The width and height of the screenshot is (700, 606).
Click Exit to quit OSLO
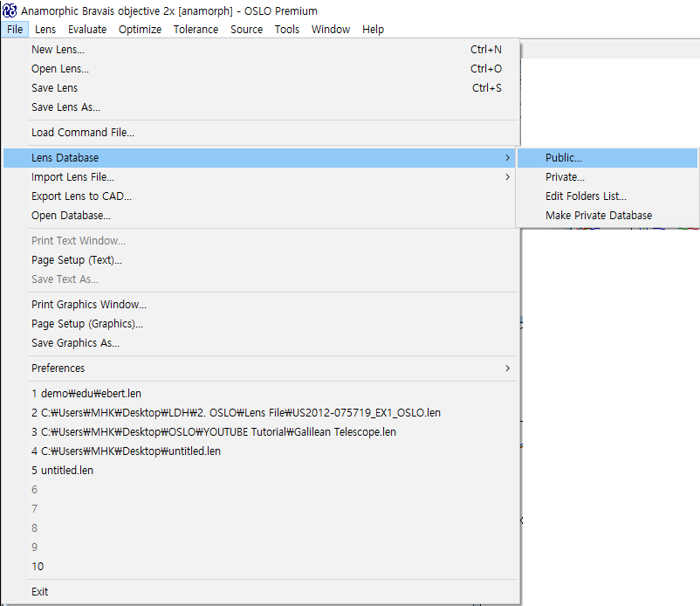(261, 592)
